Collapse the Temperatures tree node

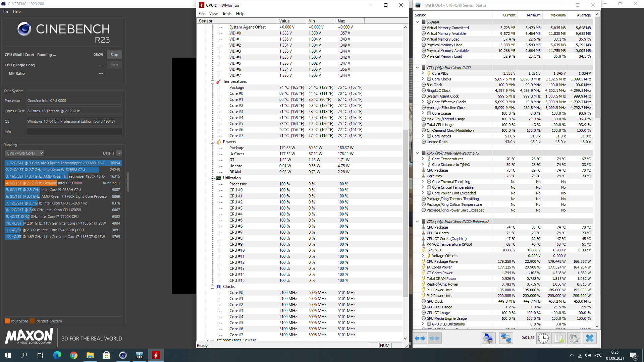click(212, 82)
